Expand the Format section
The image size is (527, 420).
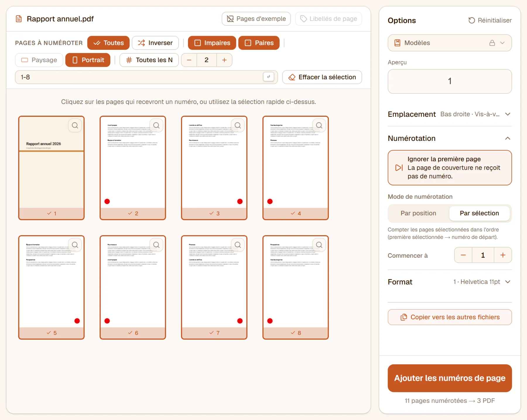[450, 282]
